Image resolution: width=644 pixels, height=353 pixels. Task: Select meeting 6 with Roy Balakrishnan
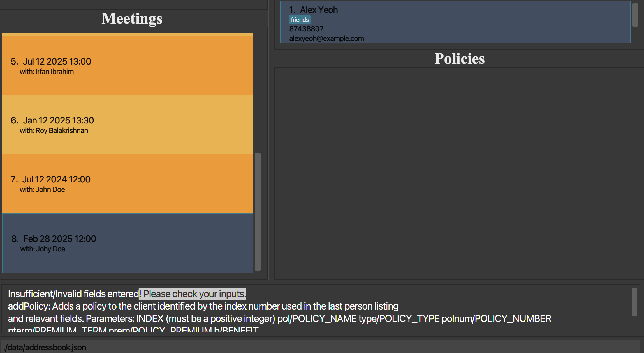(x=128, y=125)
